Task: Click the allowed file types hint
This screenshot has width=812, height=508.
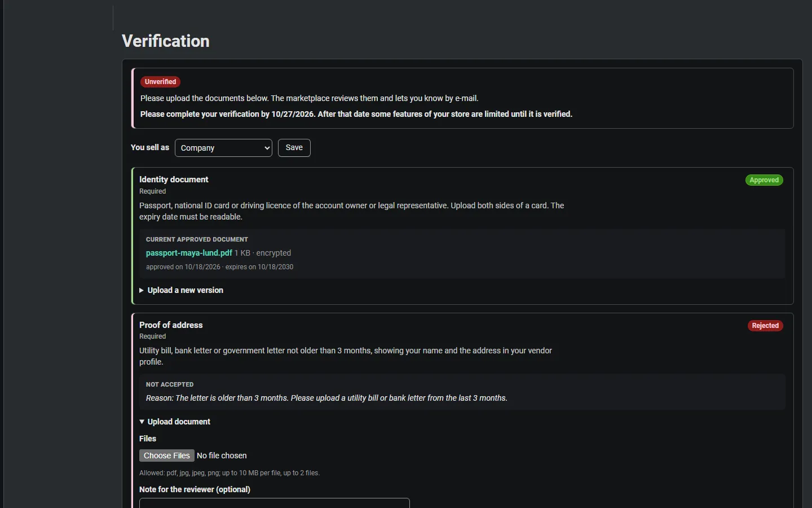Action: (230, 473)
